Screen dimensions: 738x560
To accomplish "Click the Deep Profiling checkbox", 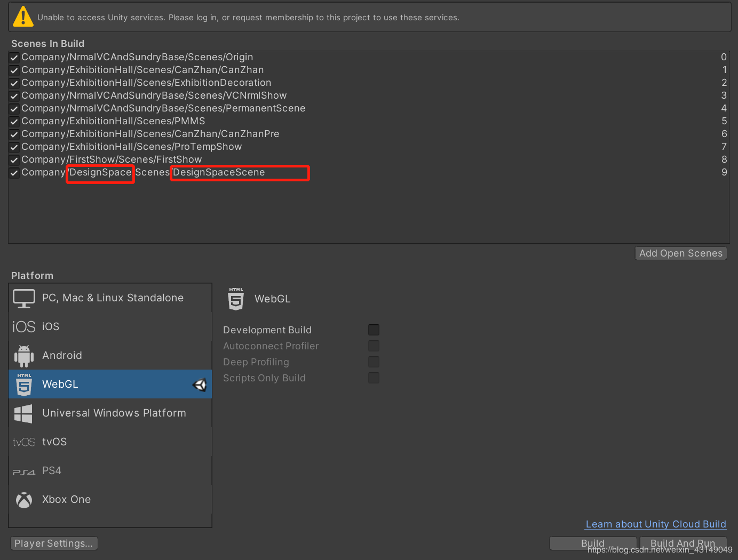I will (374, 362).
